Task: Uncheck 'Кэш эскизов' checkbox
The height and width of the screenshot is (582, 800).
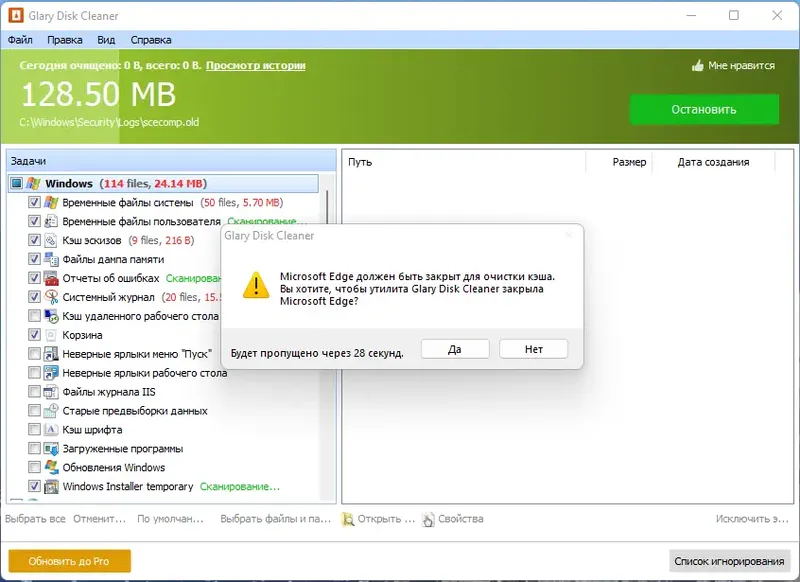Action: (34, 240)
